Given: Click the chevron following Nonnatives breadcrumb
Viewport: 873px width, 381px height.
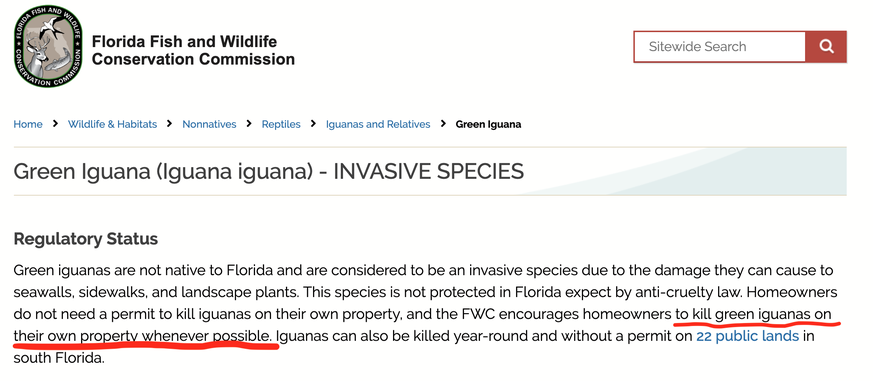Looking at the screenshot, I should point(249,124).
